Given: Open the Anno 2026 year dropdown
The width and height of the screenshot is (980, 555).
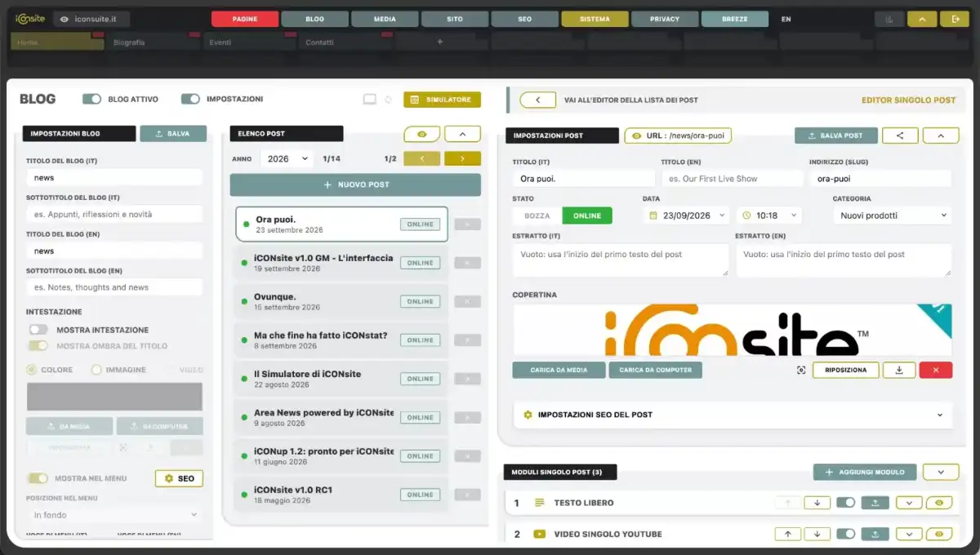Looking at the screenshot, I should click(287, 158).
